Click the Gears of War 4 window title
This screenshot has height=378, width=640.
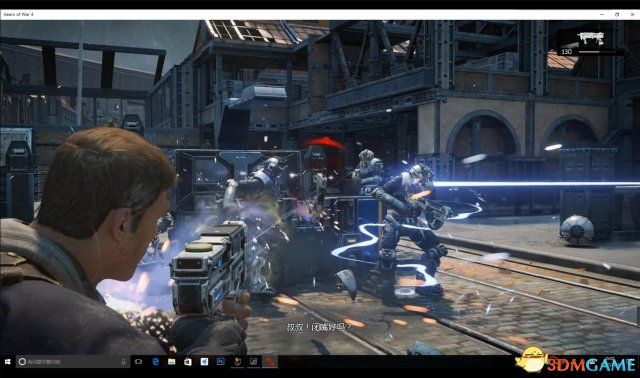(x=18, y=14)
